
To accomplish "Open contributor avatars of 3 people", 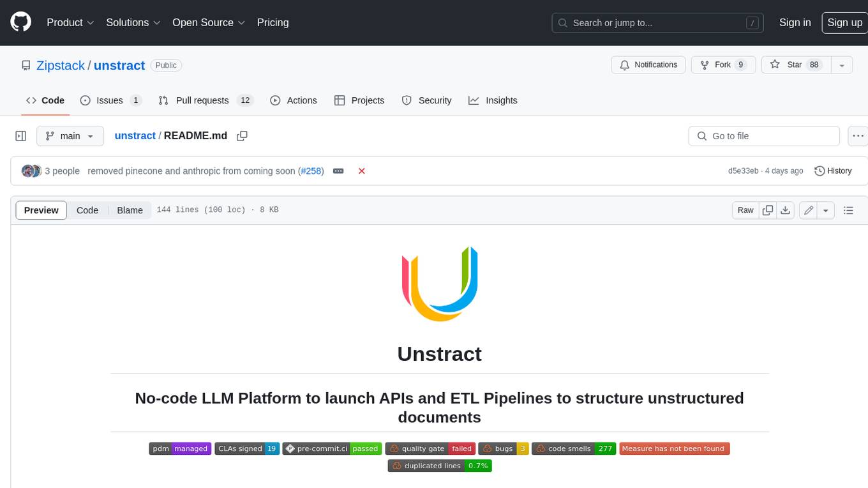I will (x=31, y=171).
